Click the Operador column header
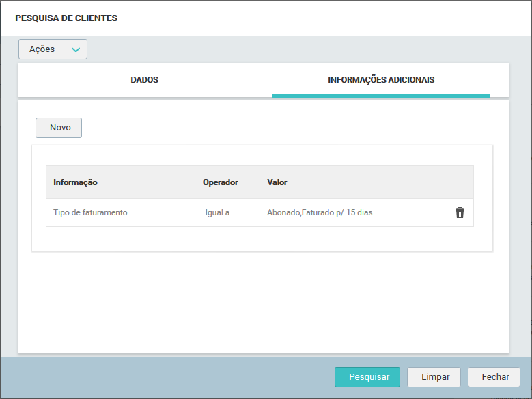This screenshot has width=532, height=399. click(220, 182)
